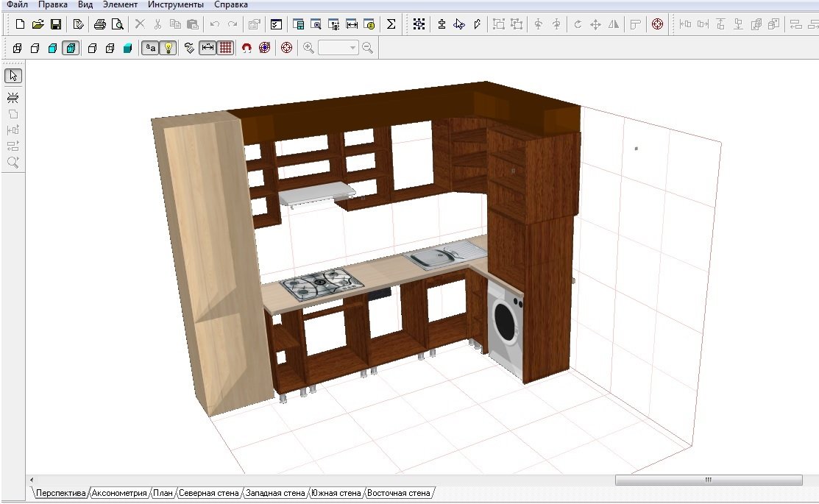Click the rotate arrow icon in top toolbar
Screen dimensions: 819x504
(578, 24)
